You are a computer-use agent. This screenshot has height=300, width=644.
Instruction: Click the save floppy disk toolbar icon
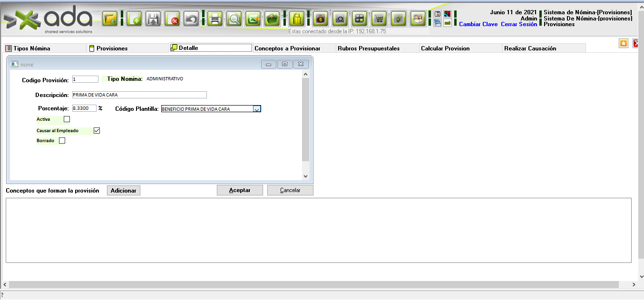pyautogui.click(x=153, y=19)
